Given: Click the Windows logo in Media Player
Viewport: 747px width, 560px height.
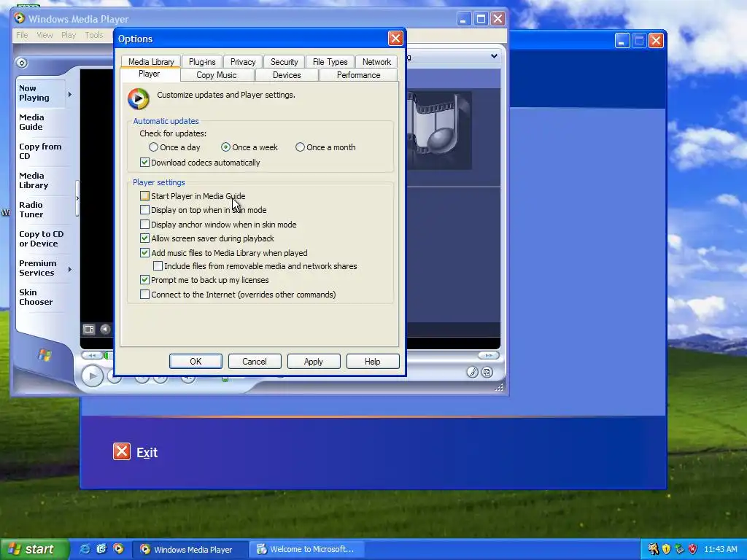Looking at the screenshot, I should 44,355.
